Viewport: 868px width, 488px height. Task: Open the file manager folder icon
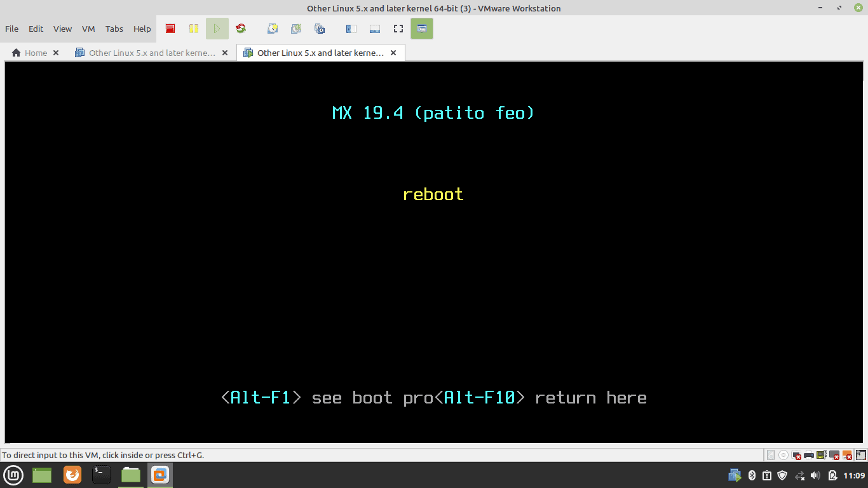tap(131, 475)
